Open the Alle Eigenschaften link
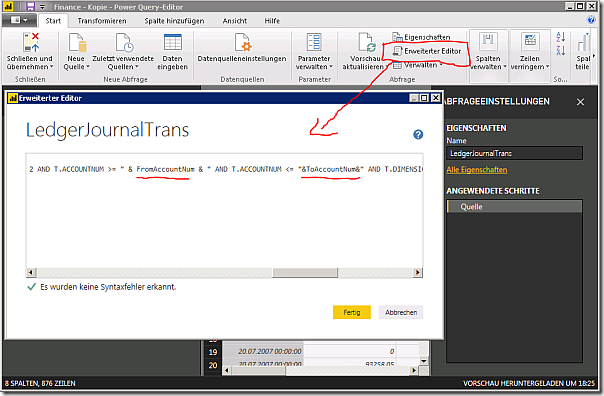This screenshot has width=604, height=396. click(x=476, y=169)
